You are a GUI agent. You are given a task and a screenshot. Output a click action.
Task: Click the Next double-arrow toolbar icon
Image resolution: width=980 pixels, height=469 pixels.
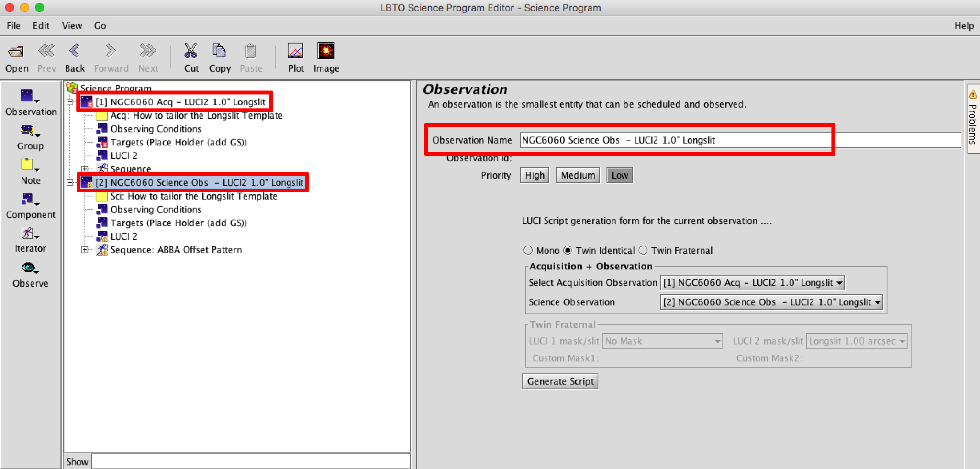coord(148,51)
